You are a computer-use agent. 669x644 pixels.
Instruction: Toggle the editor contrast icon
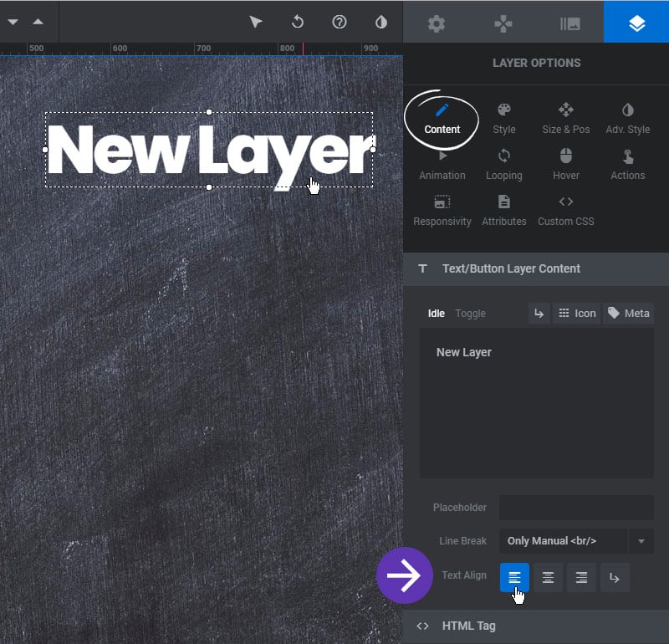point(381,22)
